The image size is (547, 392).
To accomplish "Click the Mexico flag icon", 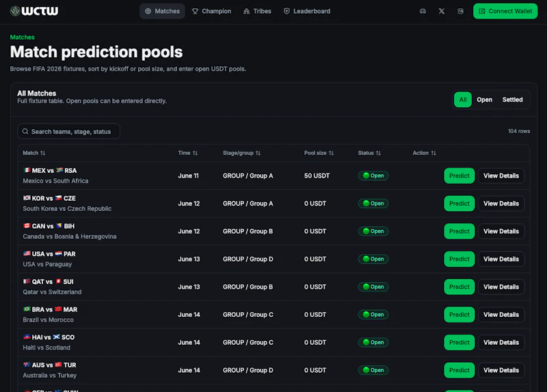I will [x=27, y=170].
